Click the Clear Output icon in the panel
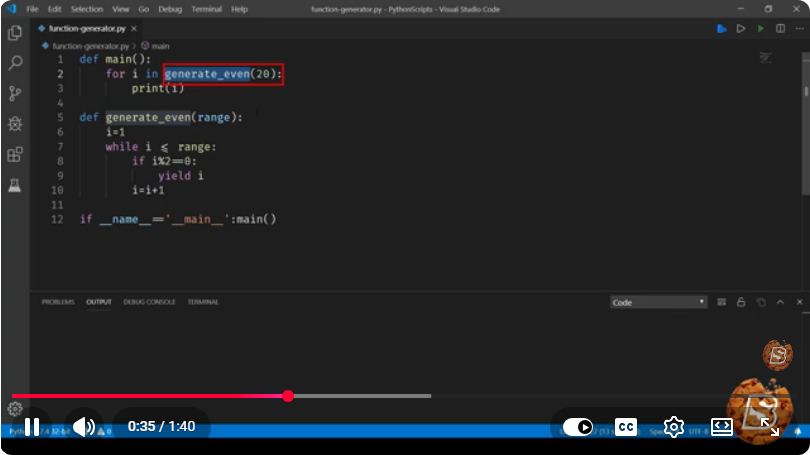 (722, 302)
